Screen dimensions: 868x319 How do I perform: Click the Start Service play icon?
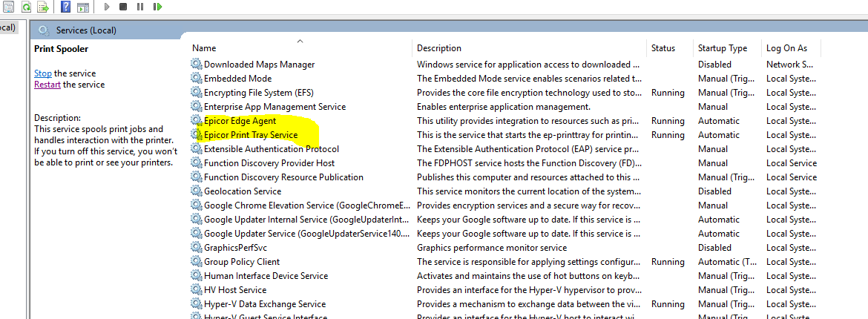pyautogui.click(x=107, y=7)
